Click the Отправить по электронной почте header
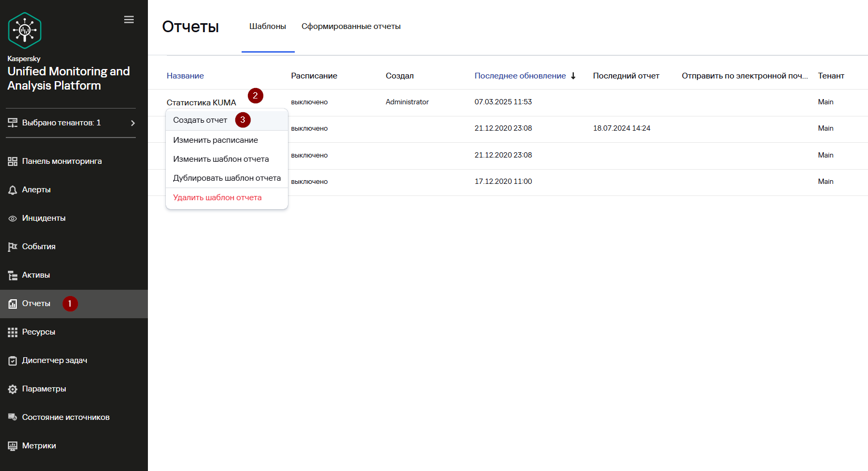The image size is (868, 471). pos(745,76)
